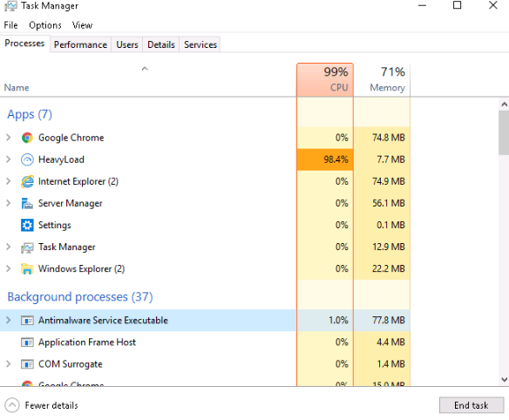Select Internet Explorer (2) row text

click(x=78, y=181)
